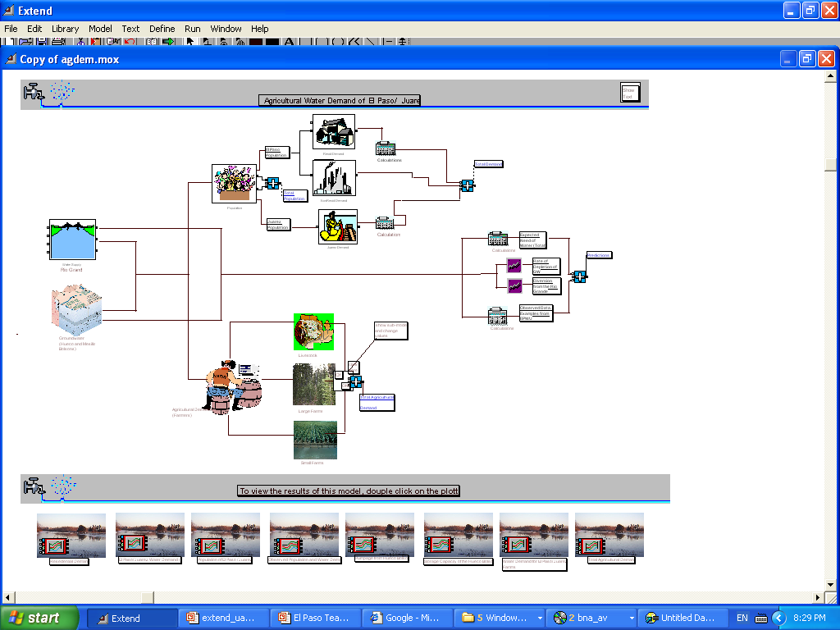The height and width of the screenshot is (630, 840).
Task: Click the red undo arrow toolbar icon
Action: [x=130, y=41]
